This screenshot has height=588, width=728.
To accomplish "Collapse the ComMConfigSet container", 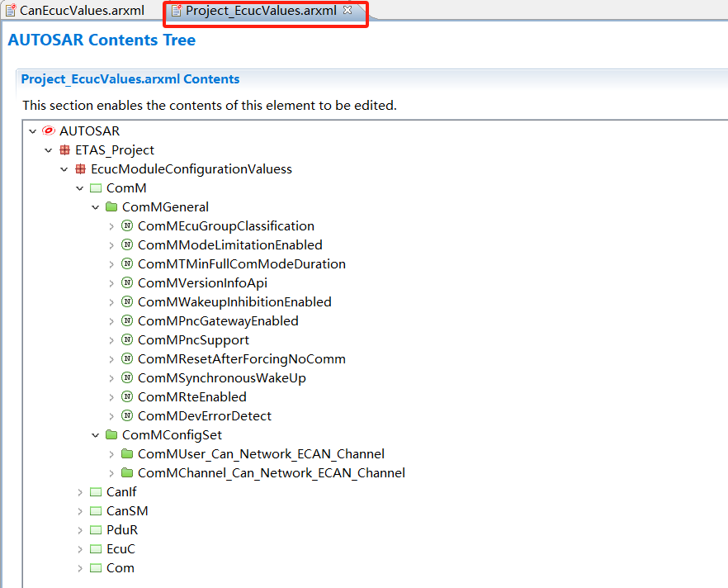I will (x=96, y=435).
